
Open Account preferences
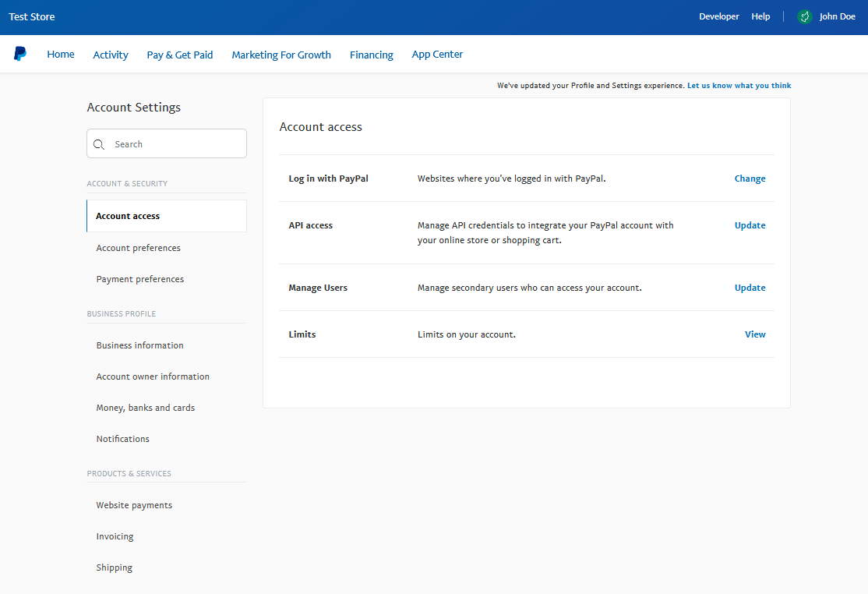click(x=139, y=248)
